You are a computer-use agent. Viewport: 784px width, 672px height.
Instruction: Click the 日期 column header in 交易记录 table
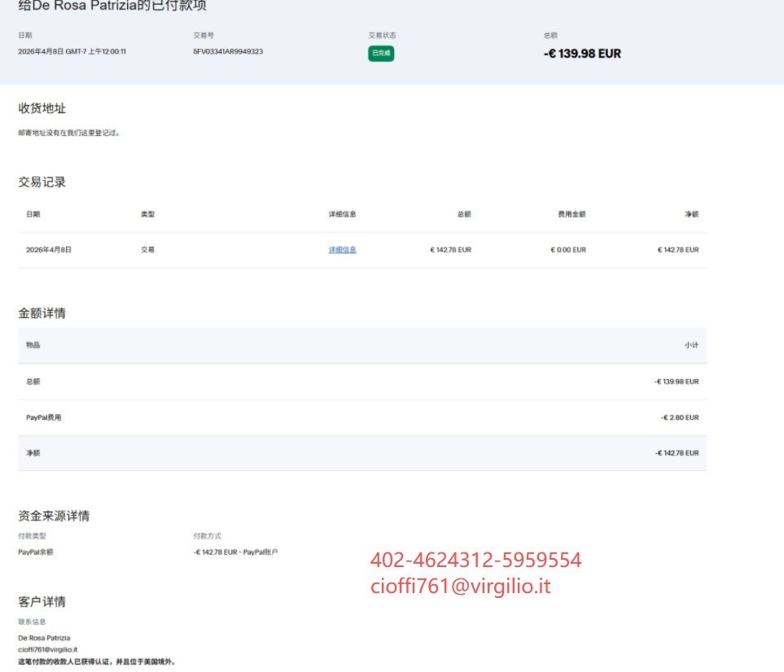[33, 214]
